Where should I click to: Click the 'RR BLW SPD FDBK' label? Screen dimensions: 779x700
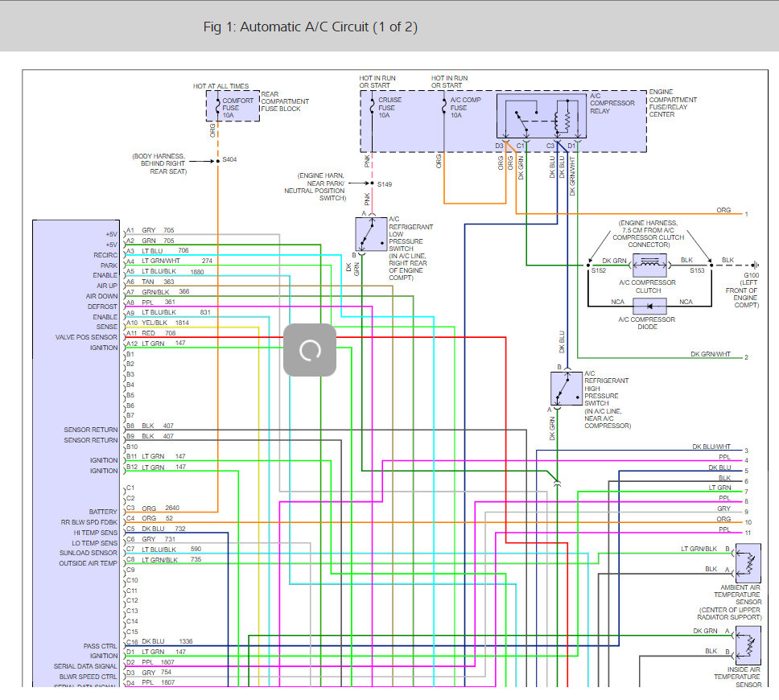[x=89, y=522]
